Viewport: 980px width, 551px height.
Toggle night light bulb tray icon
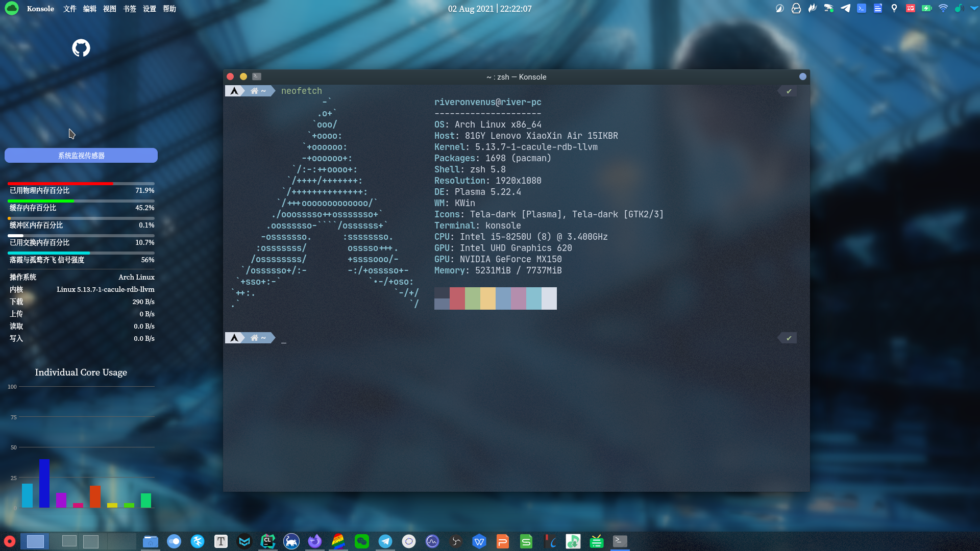click(894, 8)
